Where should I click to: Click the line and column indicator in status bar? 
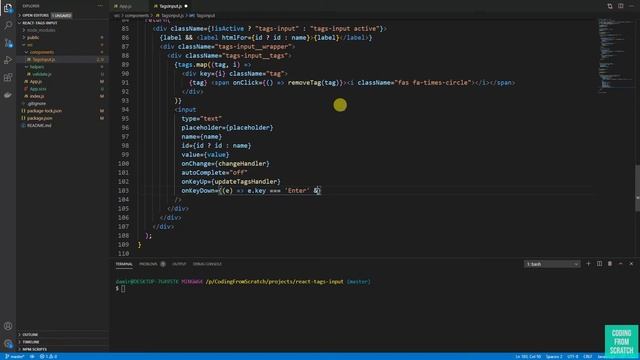pyautogui.click(x=528, y=356)
